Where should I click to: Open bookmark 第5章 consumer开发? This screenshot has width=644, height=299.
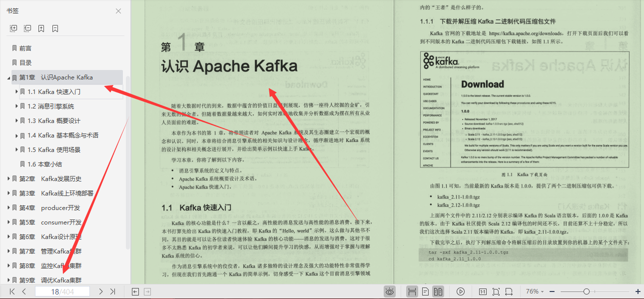pyautogui.click(x=50, y=222)
